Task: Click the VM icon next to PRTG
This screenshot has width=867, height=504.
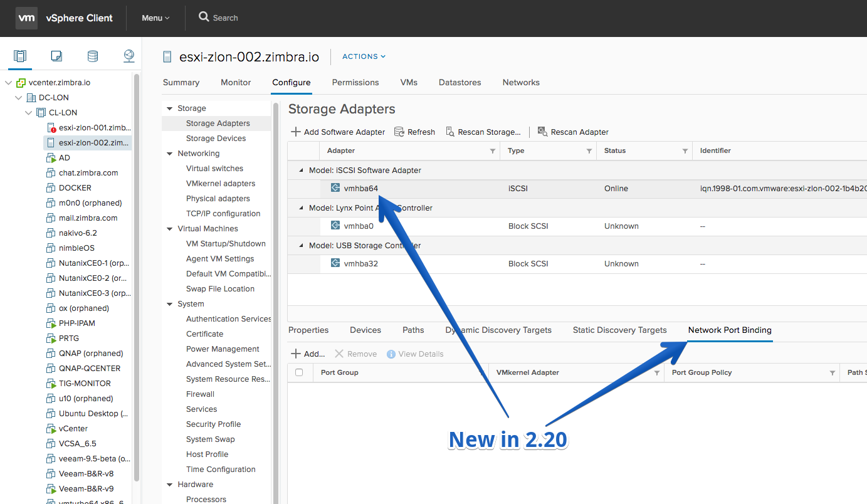Action: (x=51, y=339)
